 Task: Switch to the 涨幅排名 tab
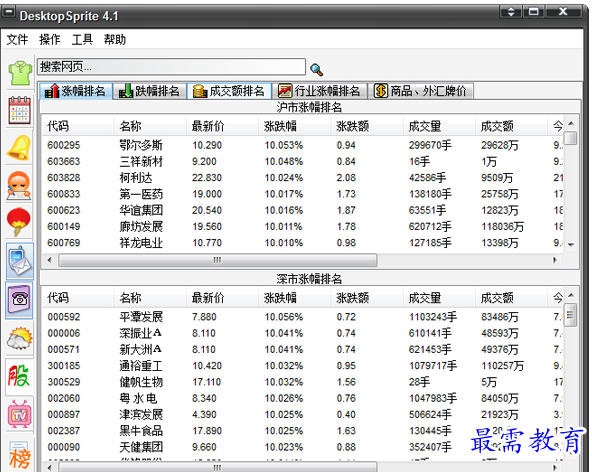click(76, 91)
